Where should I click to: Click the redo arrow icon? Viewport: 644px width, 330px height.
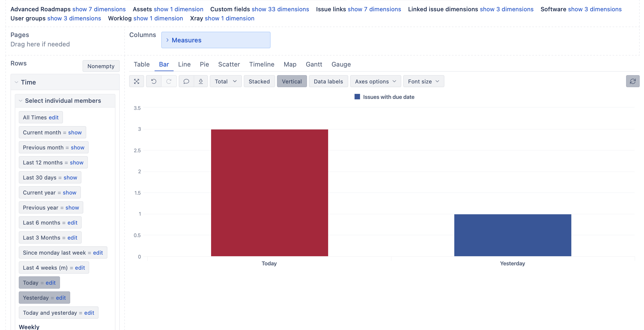coord(169,81)
